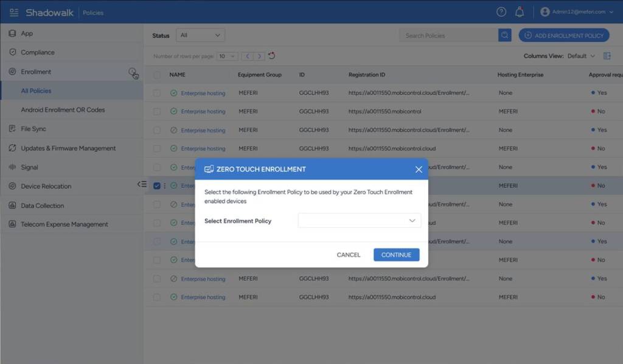Open the Select Enrollment Policy dropdown
Screen dimensions: 623x364
pos(359,221)
